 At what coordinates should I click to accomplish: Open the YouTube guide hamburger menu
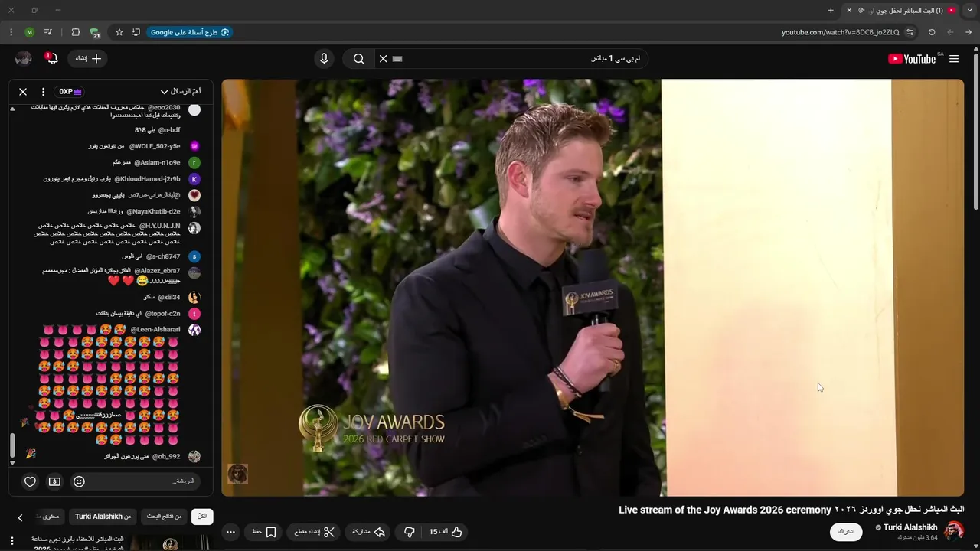pyautogui.click(x=954, y=59)
